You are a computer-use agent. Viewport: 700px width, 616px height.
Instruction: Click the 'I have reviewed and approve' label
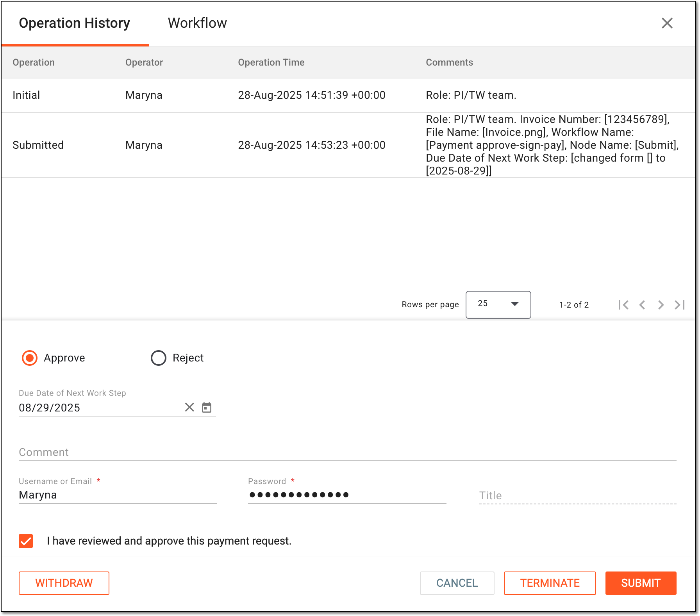click(169, 541)
